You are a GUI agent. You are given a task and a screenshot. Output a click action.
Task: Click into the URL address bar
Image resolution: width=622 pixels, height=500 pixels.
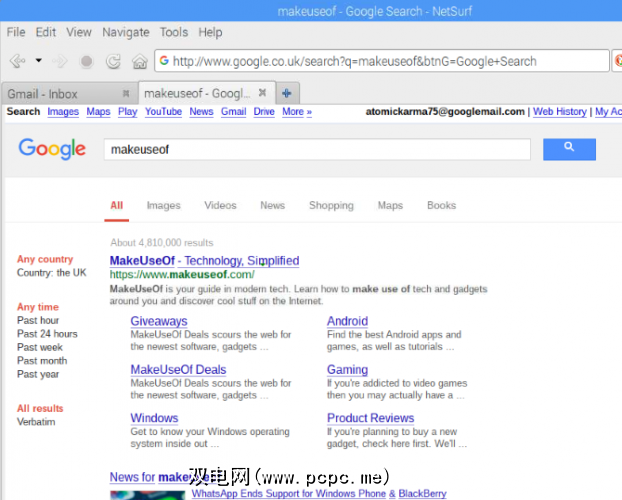[x=382, y=61]
